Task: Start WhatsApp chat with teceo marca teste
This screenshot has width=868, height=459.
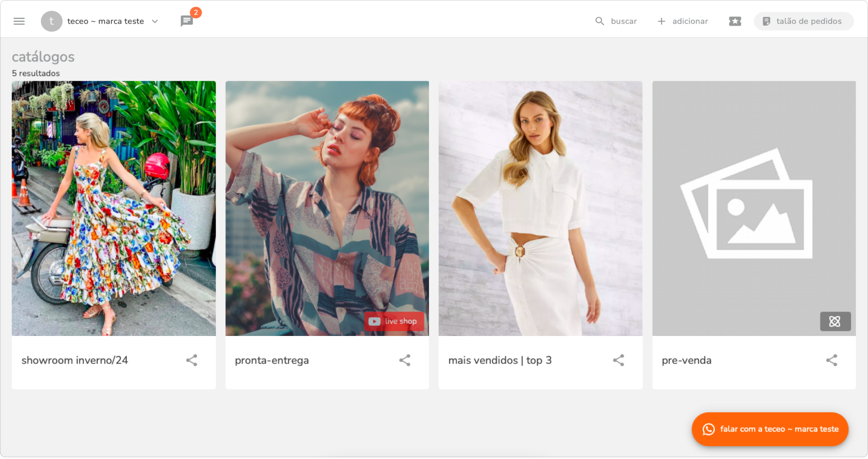Action: 770,429
